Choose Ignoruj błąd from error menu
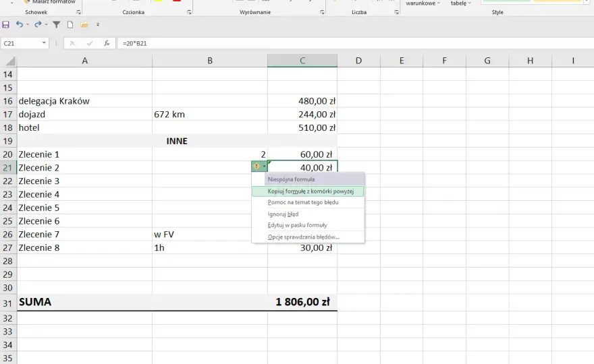The width and height of the screenshot is (594, 364). (308, 214)
